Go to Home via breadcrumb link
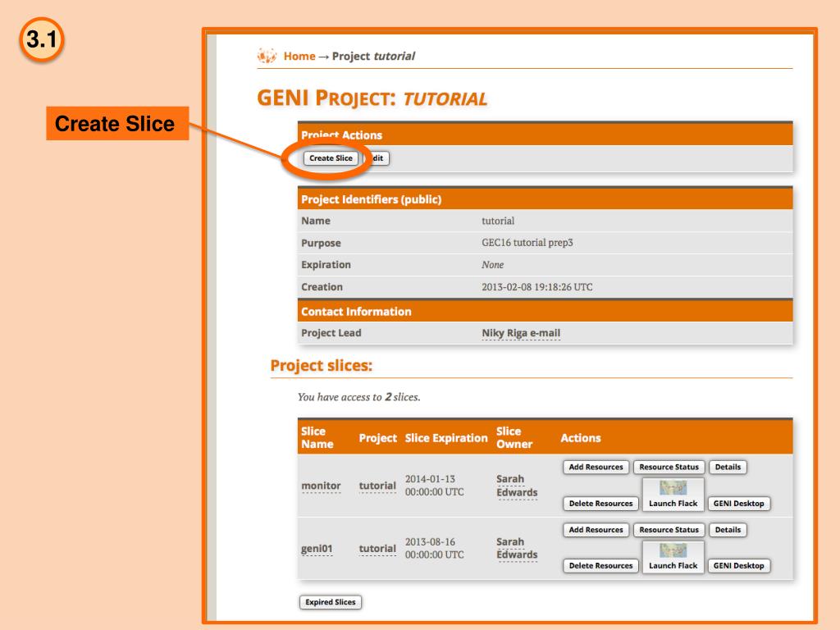 tap(299, 56)
